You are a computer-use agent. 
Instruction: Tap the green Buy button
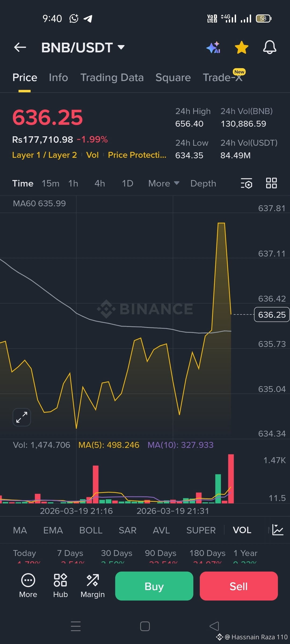pyautogui.click(x=154, y=586)
